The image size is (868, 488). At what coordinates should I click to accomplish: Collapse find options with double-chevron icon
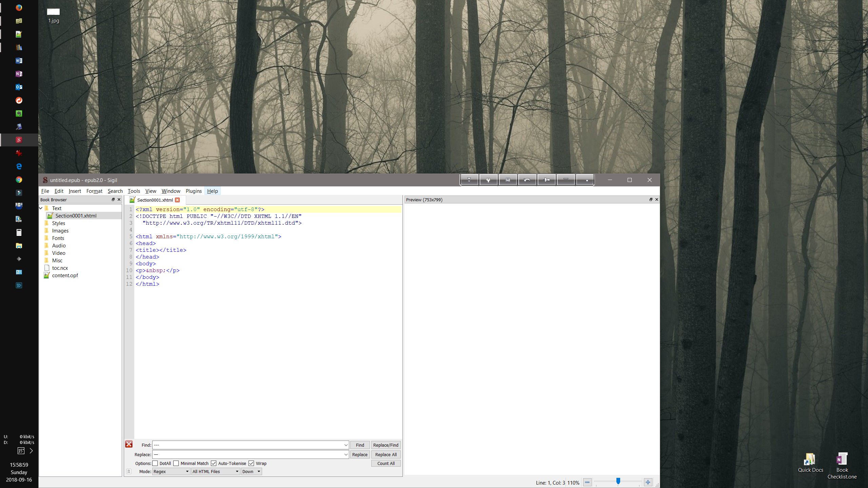129,471
